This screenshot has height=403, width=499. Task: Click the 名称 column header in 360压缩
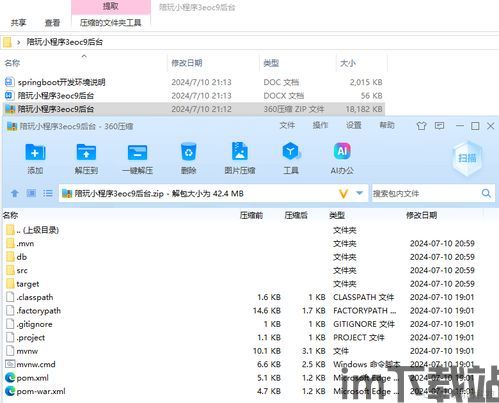coord(10,215)
